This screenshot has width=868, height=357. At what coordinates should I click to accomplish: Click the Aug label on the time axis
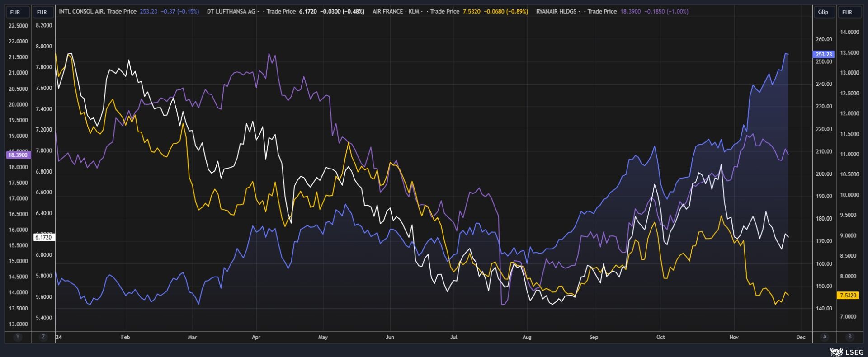click(x=527, y=337)
